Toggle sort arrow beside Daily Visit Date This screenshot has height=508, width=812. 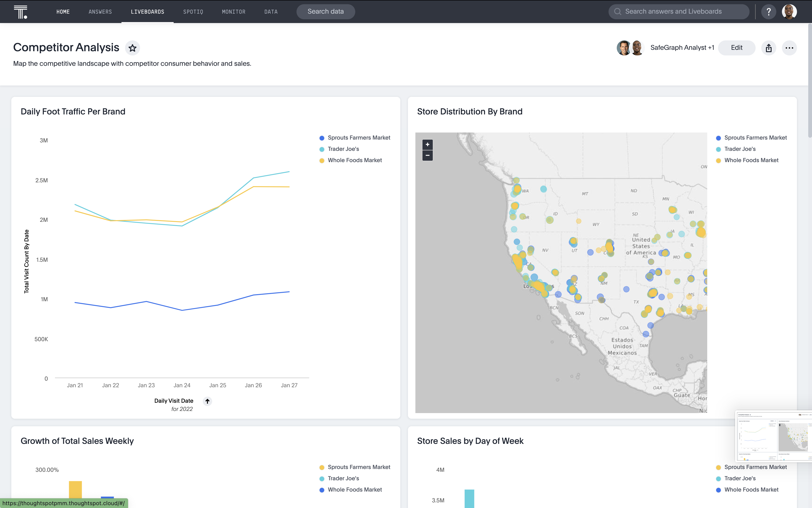tap(207, 401)
